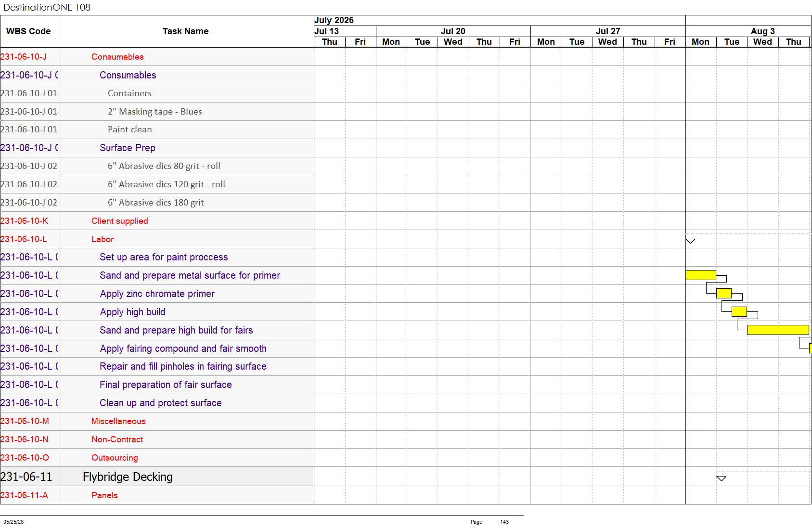The height and width of the screenshot is (528, 812).
Task: Click WBS code 231-06-10-N
Action: (25, 439)
